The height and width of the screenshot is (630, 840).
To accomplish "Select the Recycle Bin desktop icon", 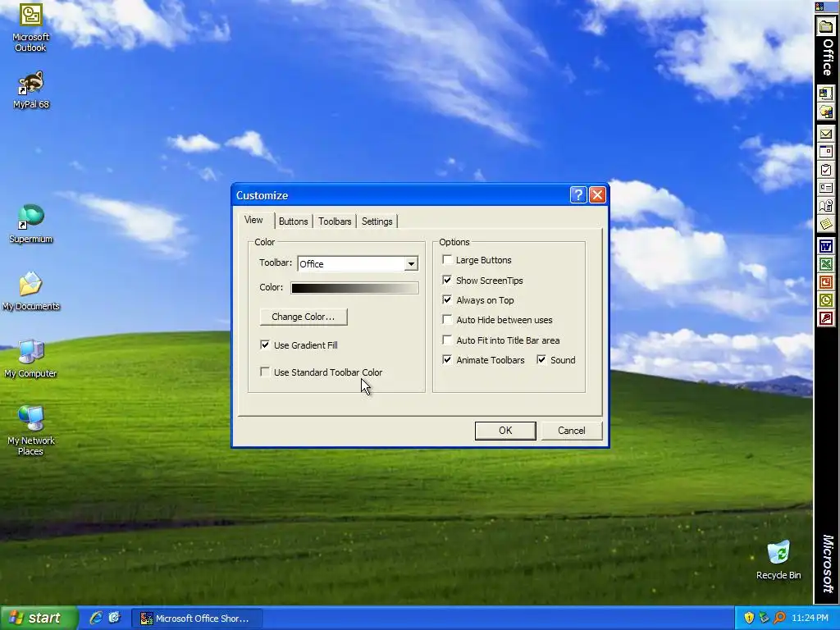I will (778, 559).
